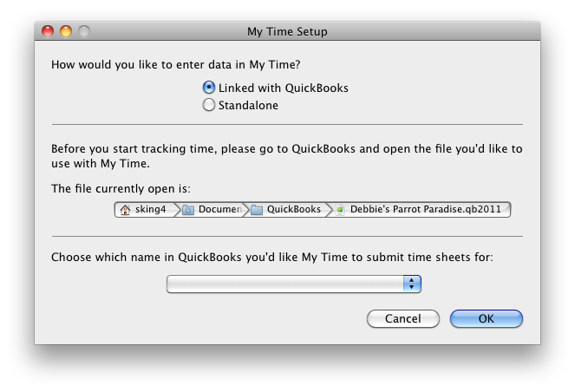Select the Documents folder name in path

[x=220, y=209]
